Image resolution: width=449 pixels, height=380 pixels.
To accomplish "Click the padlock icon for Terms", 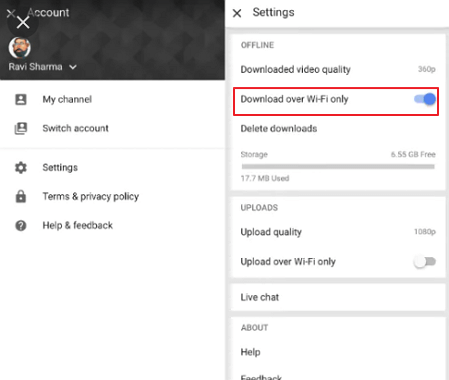I will [21, 196].
